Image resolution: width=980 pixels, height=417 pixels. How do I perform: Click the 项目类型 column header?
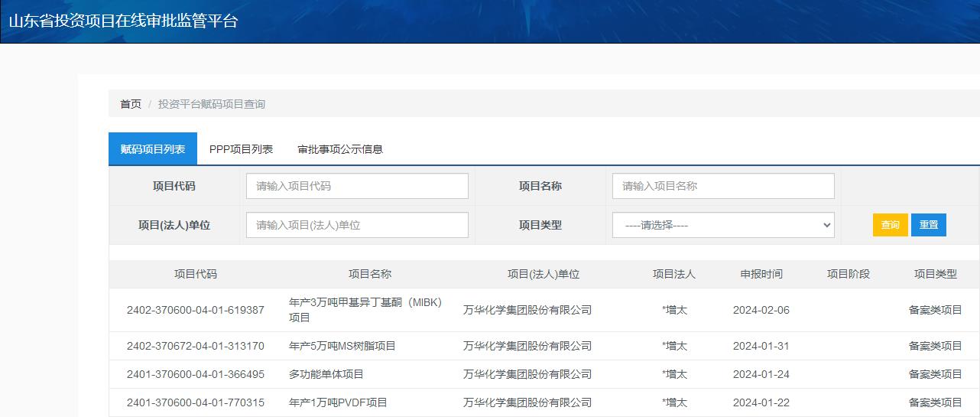936,274
